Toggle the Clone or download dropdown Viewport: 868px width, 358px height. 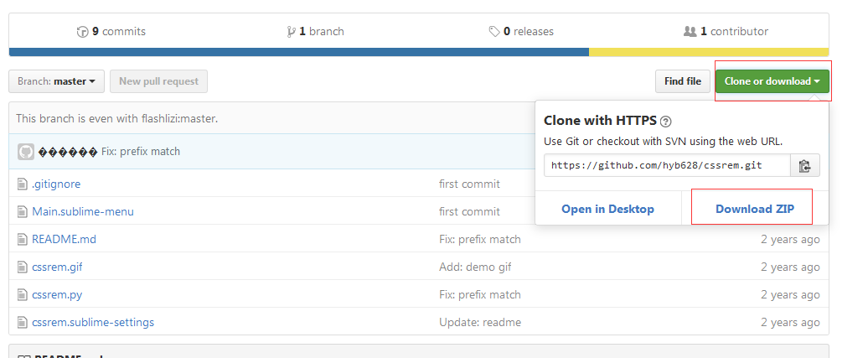pyautogui.click(x=772, y=81)
